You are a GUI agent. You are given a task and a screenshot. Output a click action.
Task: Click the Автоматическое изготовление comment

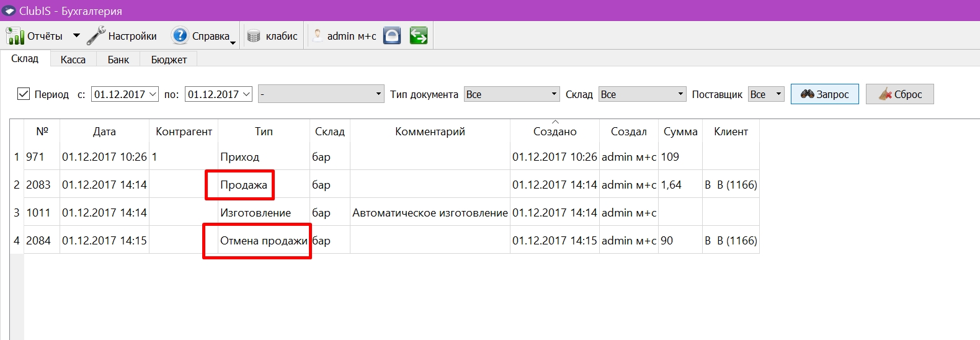click(430, 213)
